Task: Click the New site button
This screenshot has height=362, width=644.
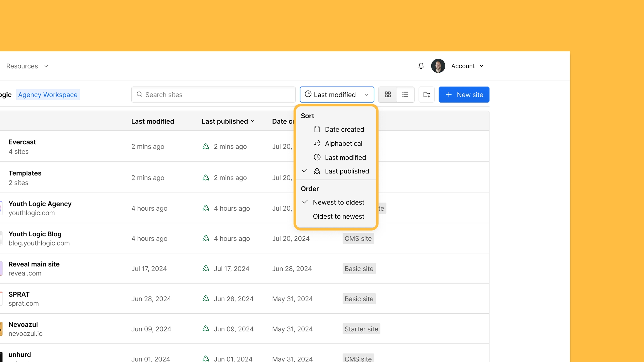Action: [x=464, y=94]
